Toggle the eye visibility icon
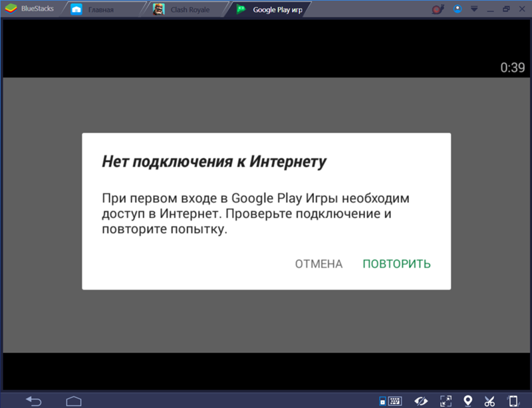This screenshot has width=532, height=408. (421, 400)
